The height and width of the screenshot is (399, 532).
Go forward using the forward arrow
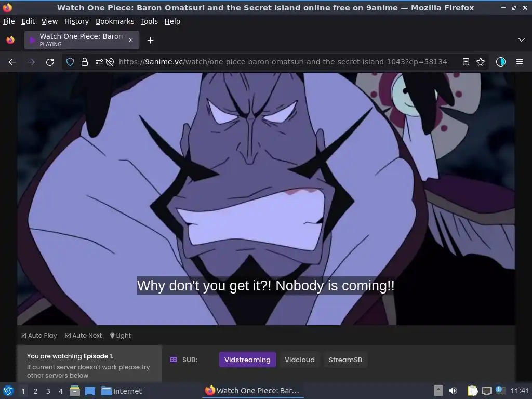pyautogui.click(x=31, y=62)
